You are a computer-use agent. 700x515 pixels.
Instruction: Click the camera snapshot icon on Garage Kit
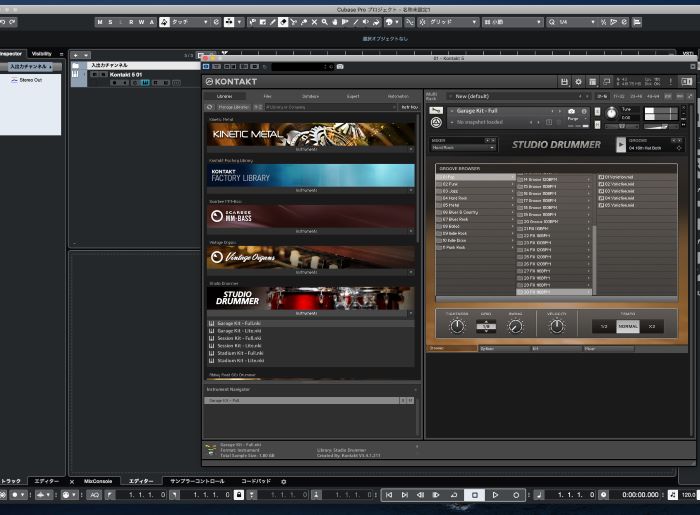571,111
